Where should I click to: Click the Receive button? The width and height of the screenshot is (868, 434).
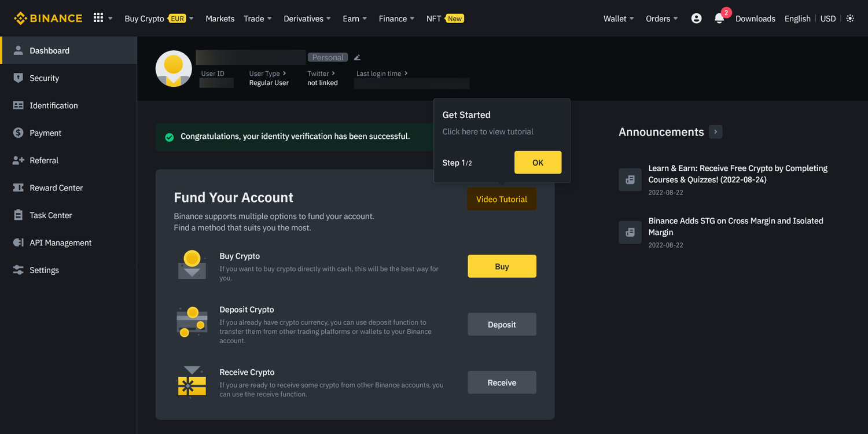(502, 382)
